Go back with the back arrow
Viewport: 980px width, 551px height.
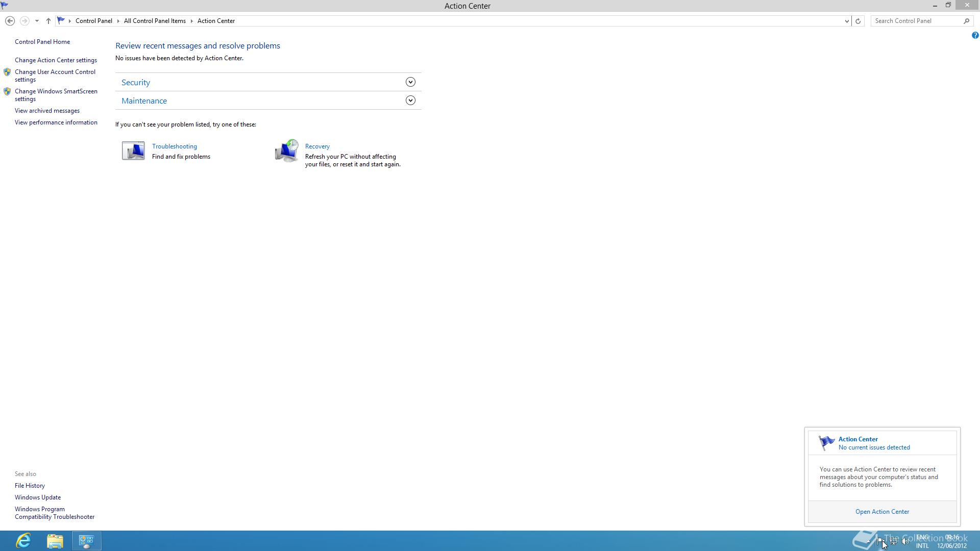[10, 21]
